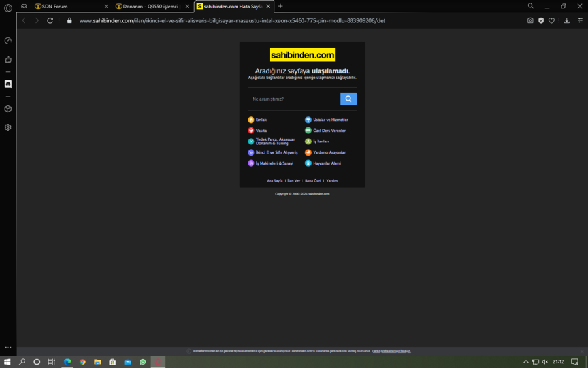
Task: Open Task View on taskbar
Action: pyautogui.click(x=52, y=362)
